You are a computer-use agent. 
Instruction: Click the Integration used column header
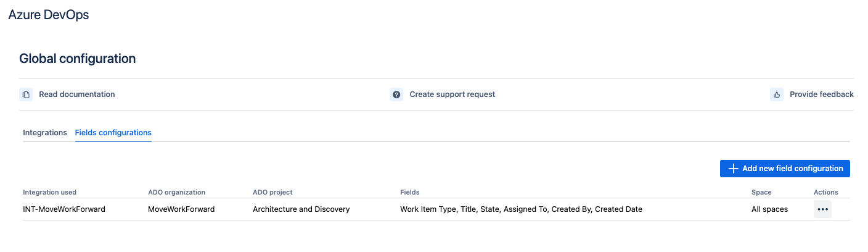pyautogui.click(x=50, y=193)
